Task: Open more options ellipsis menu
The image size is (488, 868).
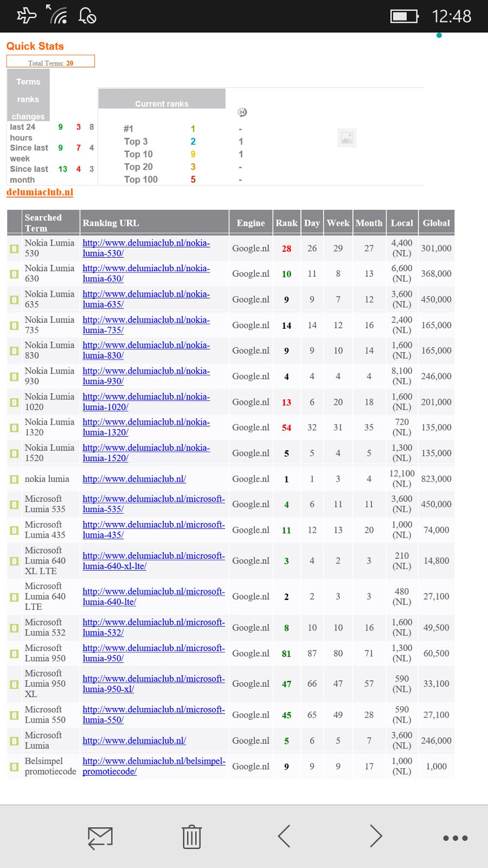Action: pos(455,838)
